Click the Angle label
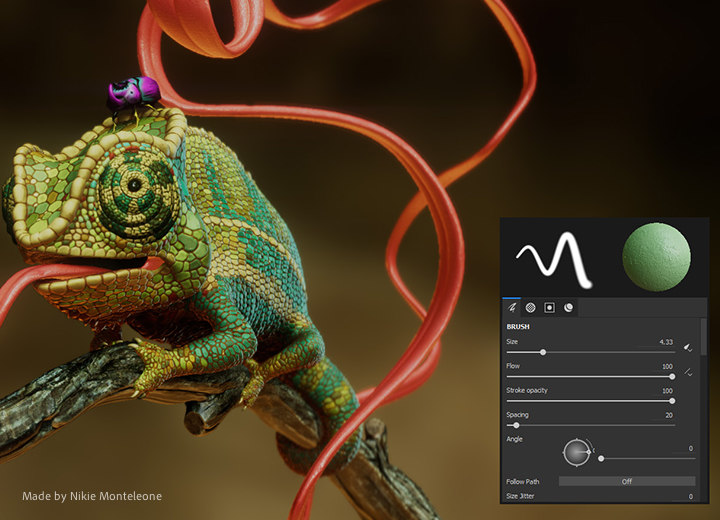Screen dimensions: 720x520 pyautogui.click(x=514, y=439)
